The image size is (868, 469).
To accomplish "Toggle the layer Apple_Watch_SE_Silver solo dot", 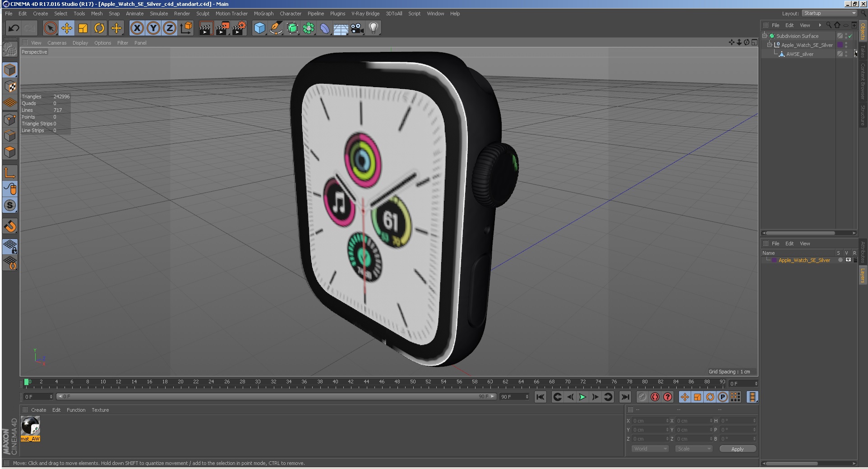I will (840, 260).
